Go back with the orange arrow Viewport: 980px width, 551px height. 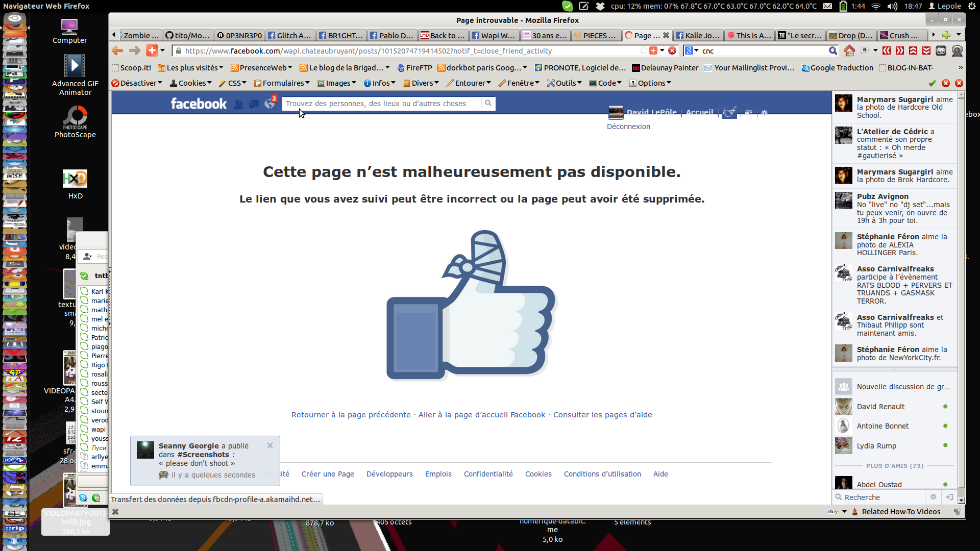click(x=117, y=51)
